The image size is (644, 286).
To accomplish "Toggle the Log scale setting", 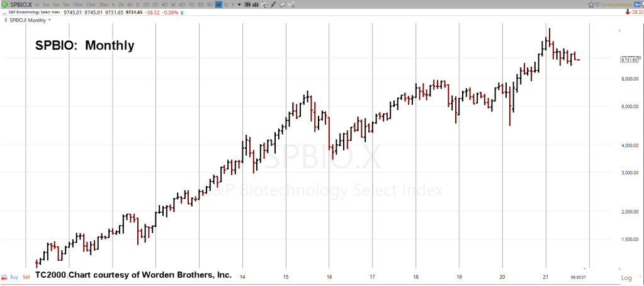I will click(x=626, y=277).
